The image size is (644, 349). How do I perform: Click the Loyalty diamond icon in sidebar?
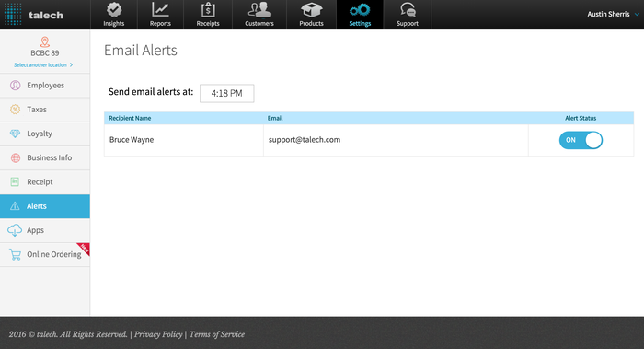point(16,134)
